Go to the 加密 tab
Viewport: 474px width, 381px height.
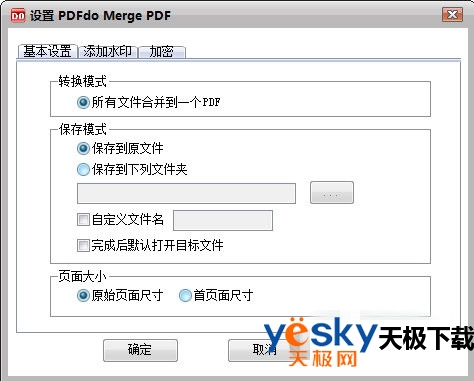(162, 52)
